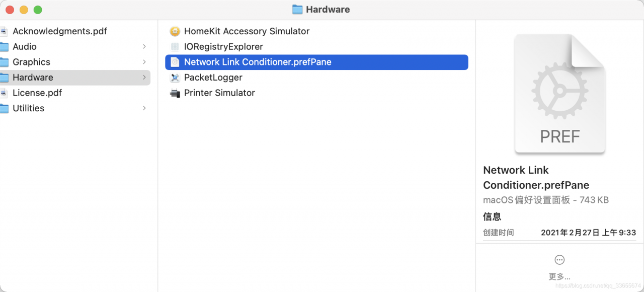Click the large PREF preview thumbnail
This screenshot has height=292, width=644.
click(559, 94)
